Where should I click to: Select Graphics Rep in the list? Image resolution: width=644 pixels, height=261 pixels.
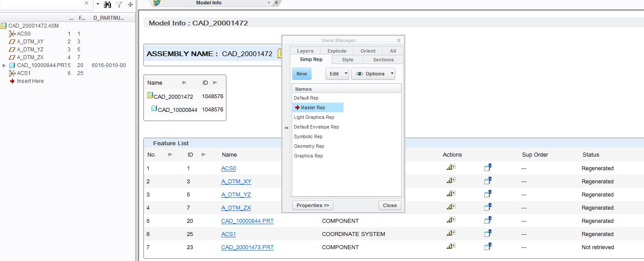coord(308,156)
